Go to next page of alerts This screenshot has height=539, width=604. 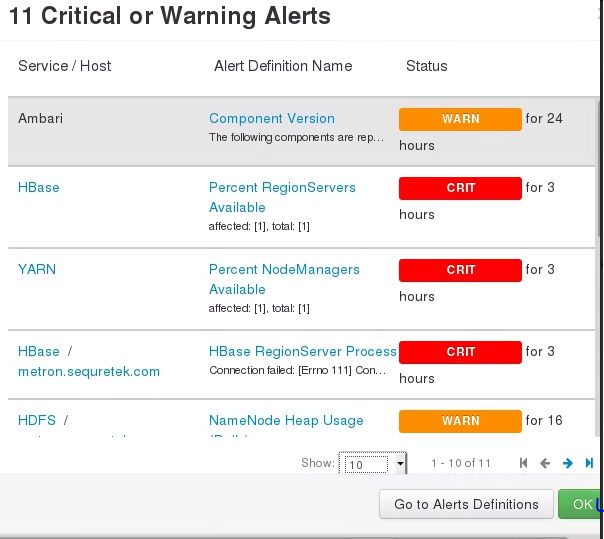tap(567, 463)
